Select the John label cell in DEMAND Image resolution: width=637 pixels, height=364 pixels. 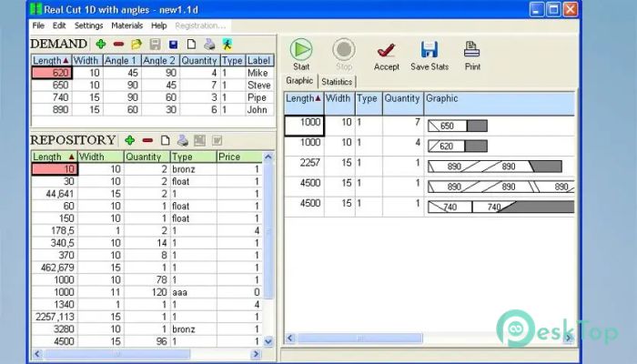tap(259, 110)
